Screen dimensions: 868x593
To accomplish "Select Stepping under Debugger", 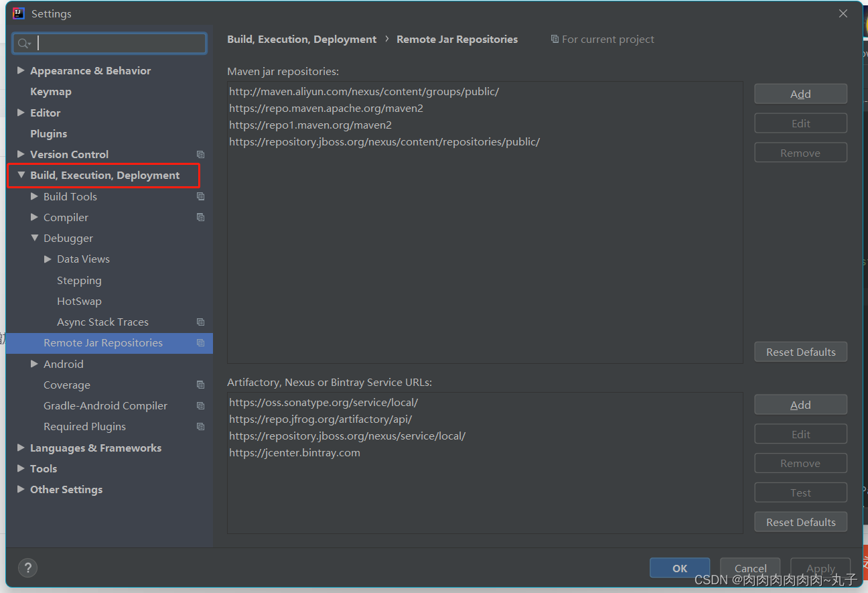I will (x=79, y=281).
